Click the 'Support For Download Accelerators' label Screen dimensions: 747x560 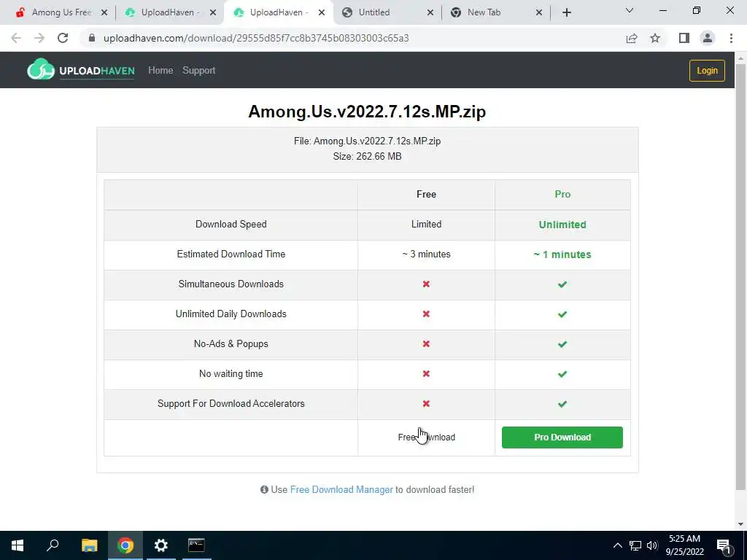click(x=231, y=404)
